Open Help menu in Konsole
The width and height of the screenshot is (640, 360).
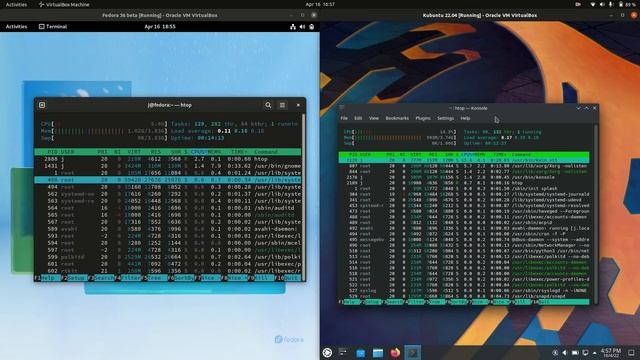[465, 118]
